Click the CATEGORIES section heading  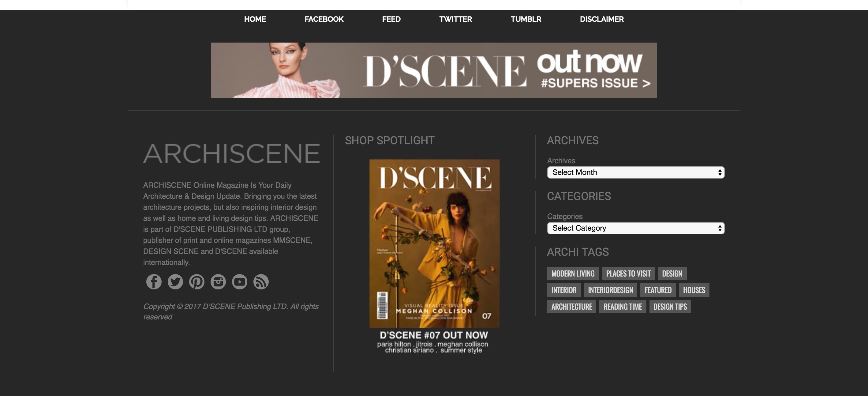click(579, 196)
